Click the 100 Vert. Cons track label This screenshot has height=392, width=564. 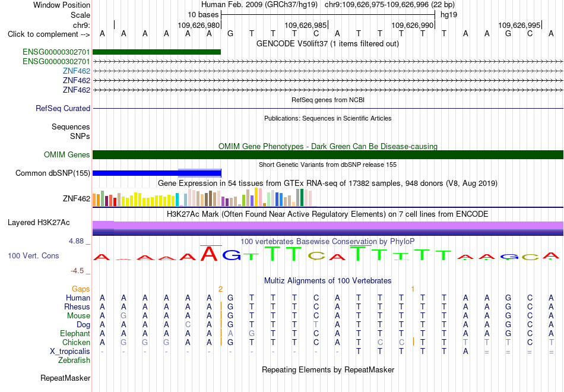tap(33, 255)
